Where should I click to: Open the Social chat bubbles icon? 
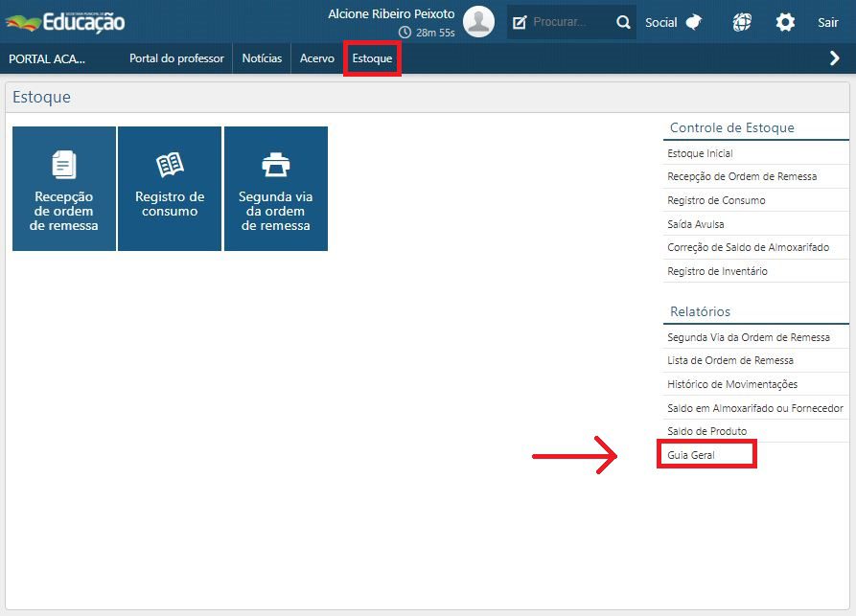point(694,22)
